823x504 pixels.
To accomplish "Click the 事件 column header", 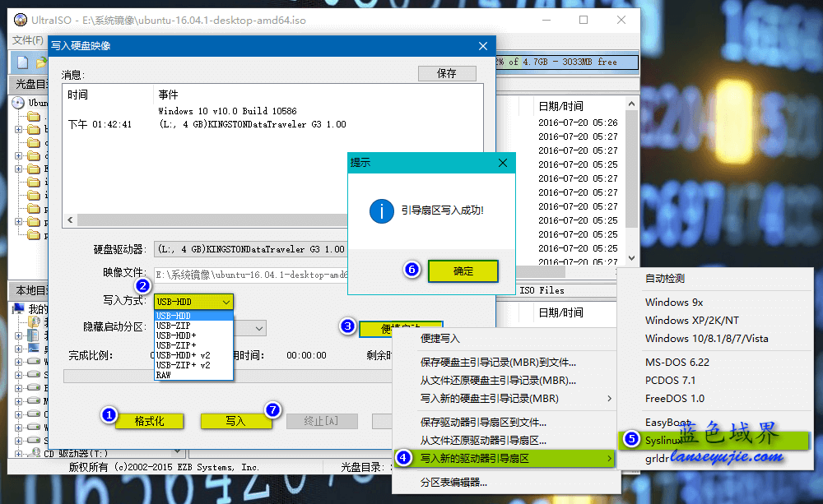I will point(168,95).
